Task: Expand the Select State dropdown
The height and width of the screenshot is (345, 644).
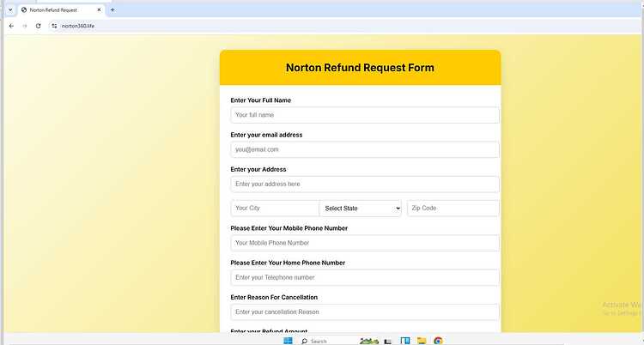Action: (x=360, y=209)
